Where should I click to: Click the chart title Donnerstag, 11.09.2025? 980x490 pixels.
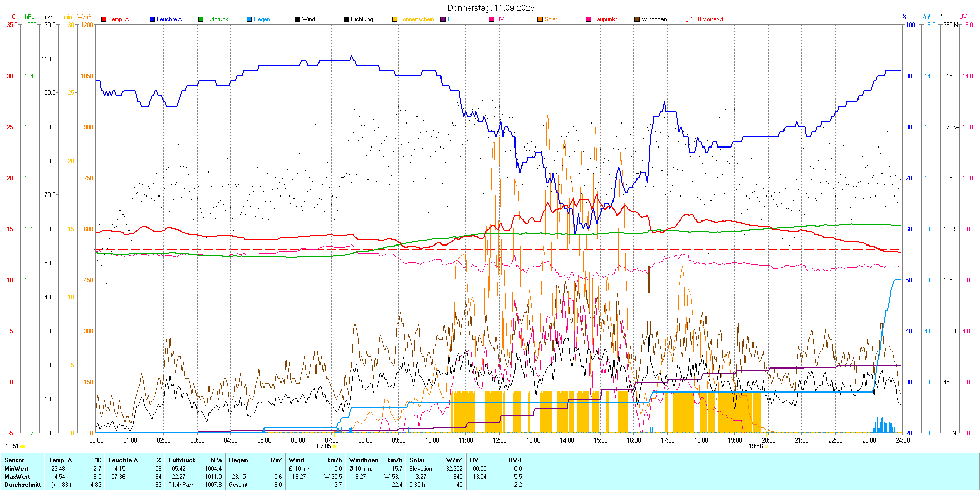(491, 8)
